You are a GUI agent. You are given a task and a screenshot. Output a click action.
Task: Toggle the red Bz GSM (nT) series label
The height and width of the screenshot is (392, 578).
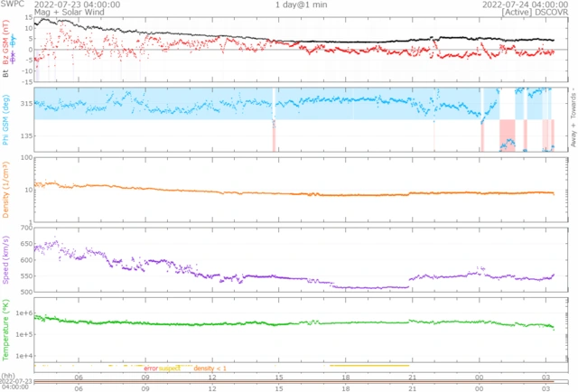point(5,42)
